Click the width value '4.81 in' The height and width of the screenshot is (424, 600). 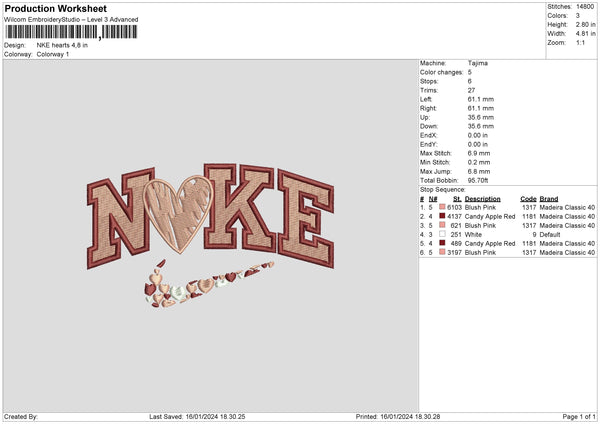(x=585, y=34)
